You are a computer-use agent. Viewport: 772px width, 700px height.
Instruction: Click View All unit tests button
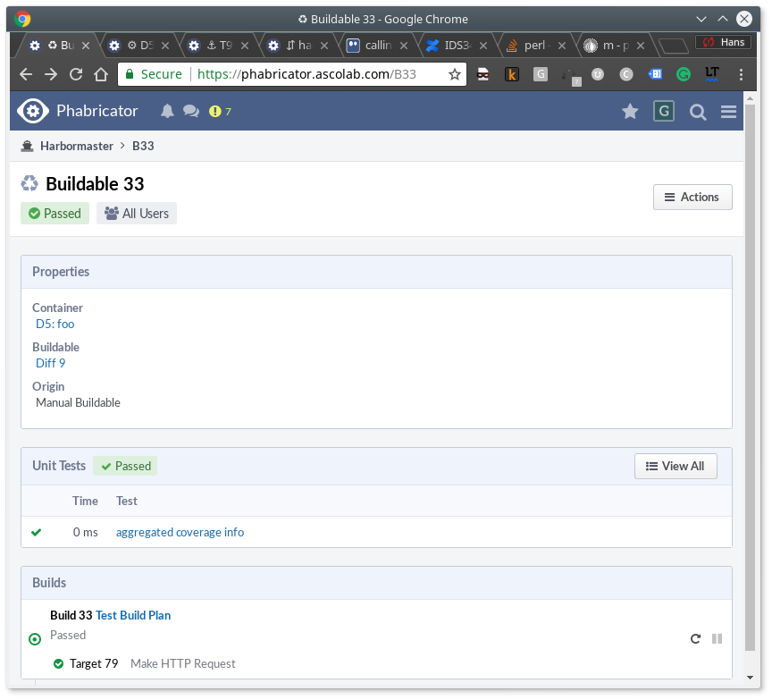(x=675, y=466)
